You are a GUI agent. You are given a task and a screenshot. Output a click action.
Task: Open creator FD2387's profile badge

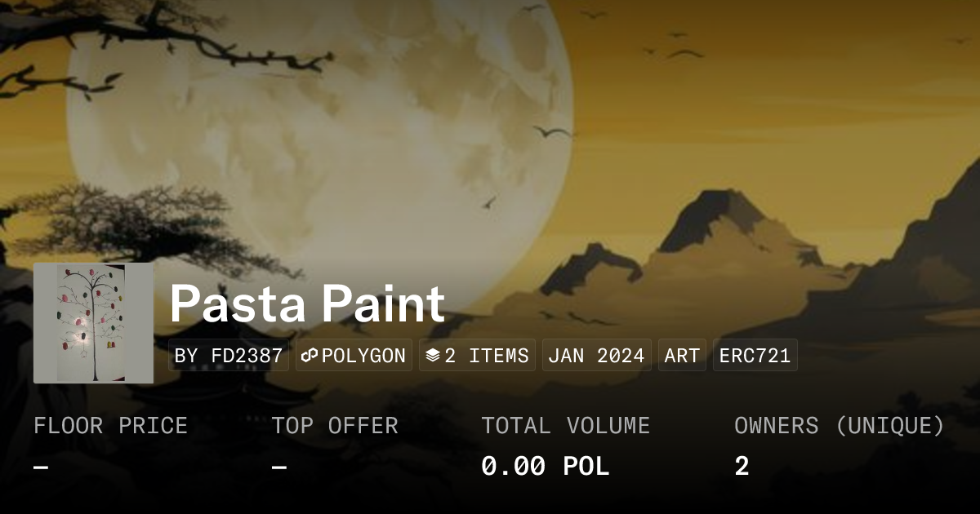(x=229, y=356)
